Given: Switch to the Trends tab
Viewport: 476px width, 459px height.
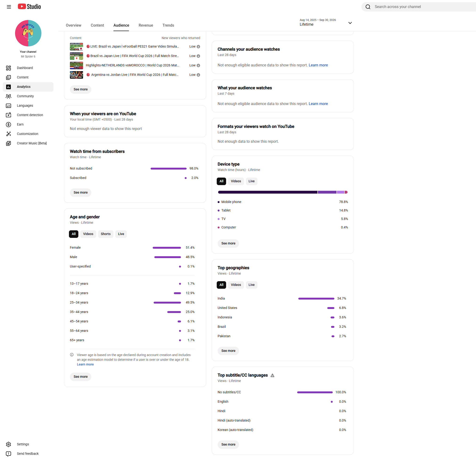Looking at the screenshot, I should (168, 25).
